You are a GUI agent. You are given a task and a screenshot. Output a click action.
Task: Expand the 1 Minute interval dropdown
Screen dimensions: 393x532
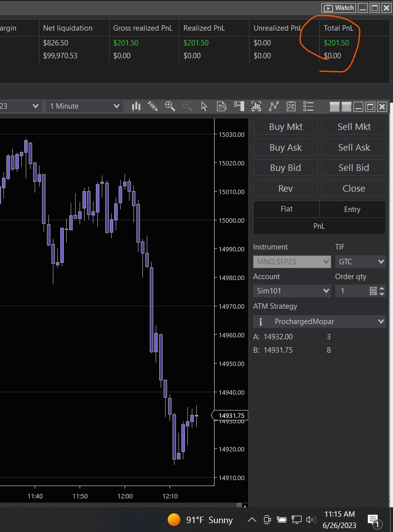pos(85,106)
